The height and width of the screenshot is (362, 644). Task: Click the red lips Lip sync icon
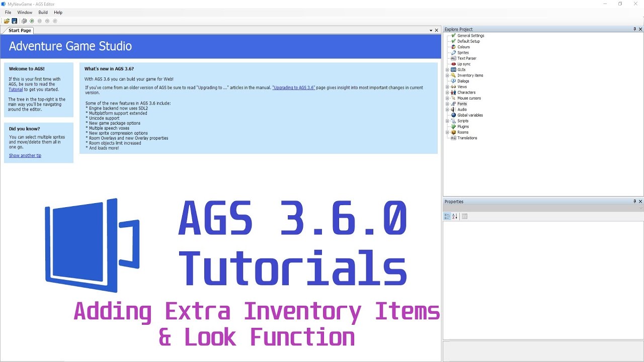pos(453,64)
